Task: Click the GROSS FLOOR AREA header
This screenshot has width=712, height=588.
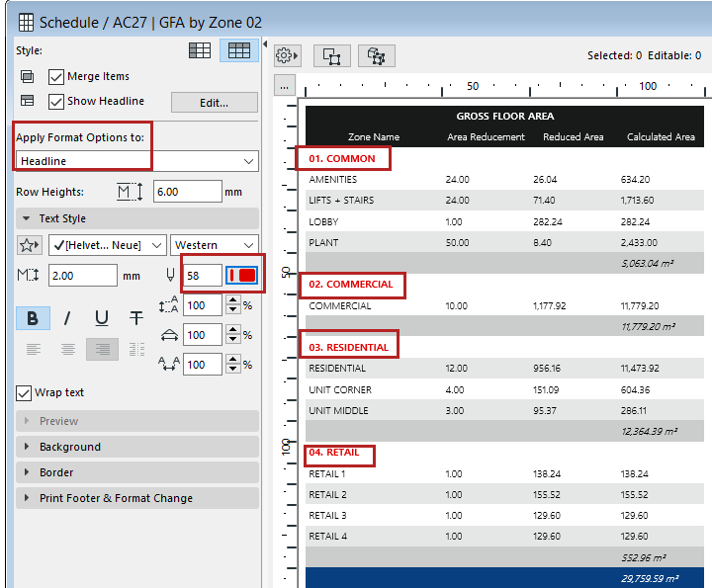Action: click(x=504, y=117)
